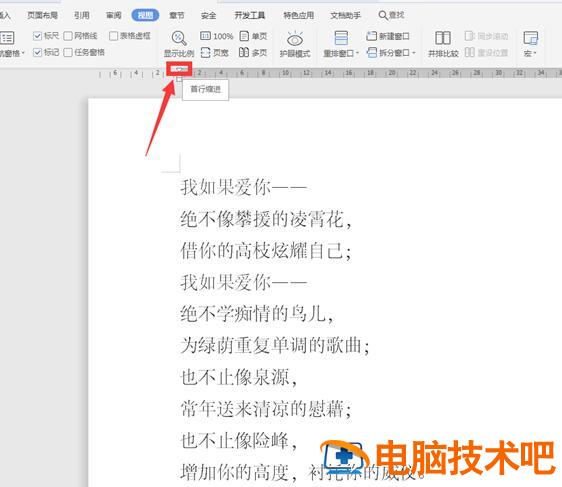Open the 特色应用 featured apps tab
Image resolution: width=562 pixels, height=487 pixels.
[x=299, y=15]
